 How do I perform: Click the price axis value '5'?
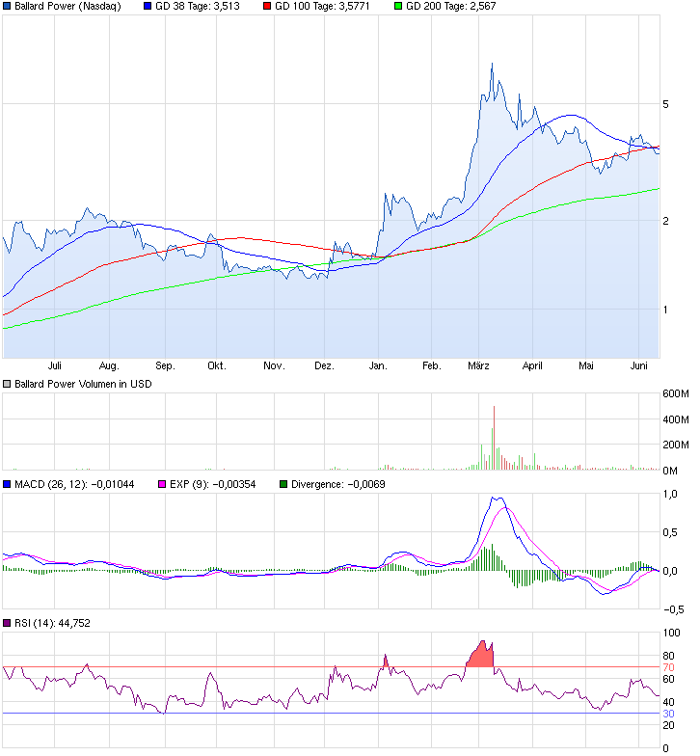[x=665, y=104]
